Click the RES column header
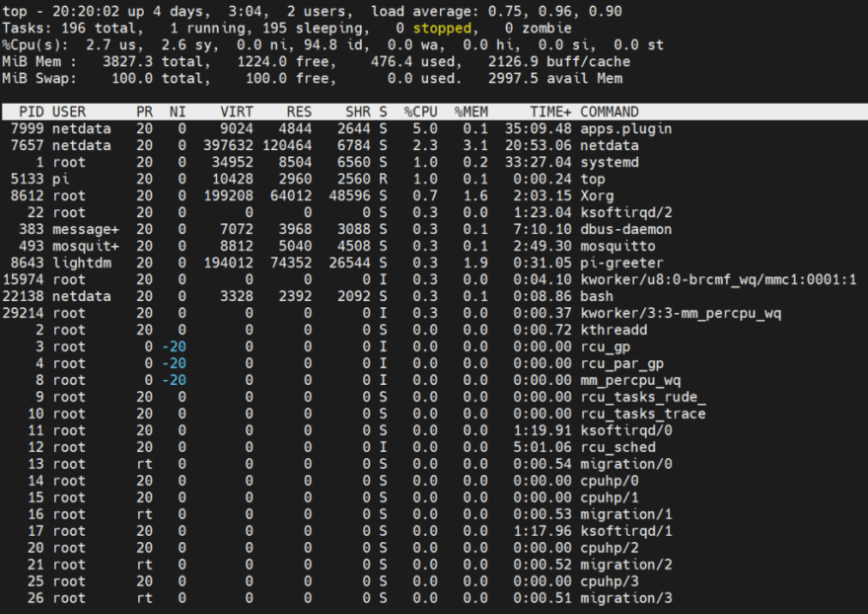Image resolution: width=868 pixels, height=614 pixels. click(x=299, y=112)
